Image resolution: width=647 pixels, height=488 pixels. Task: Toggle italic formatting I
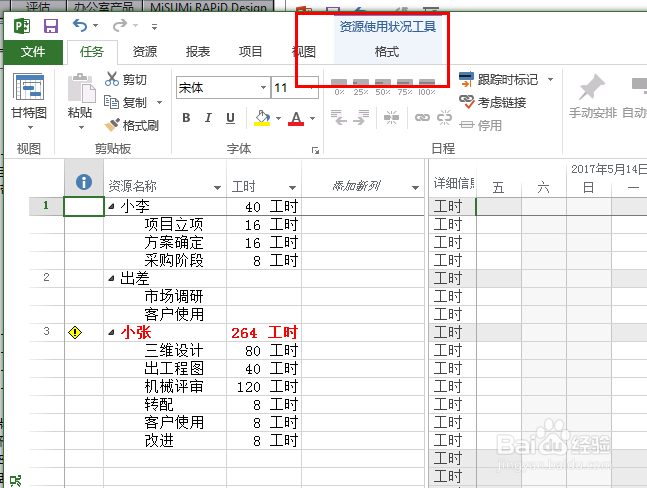tap(208, 118)
